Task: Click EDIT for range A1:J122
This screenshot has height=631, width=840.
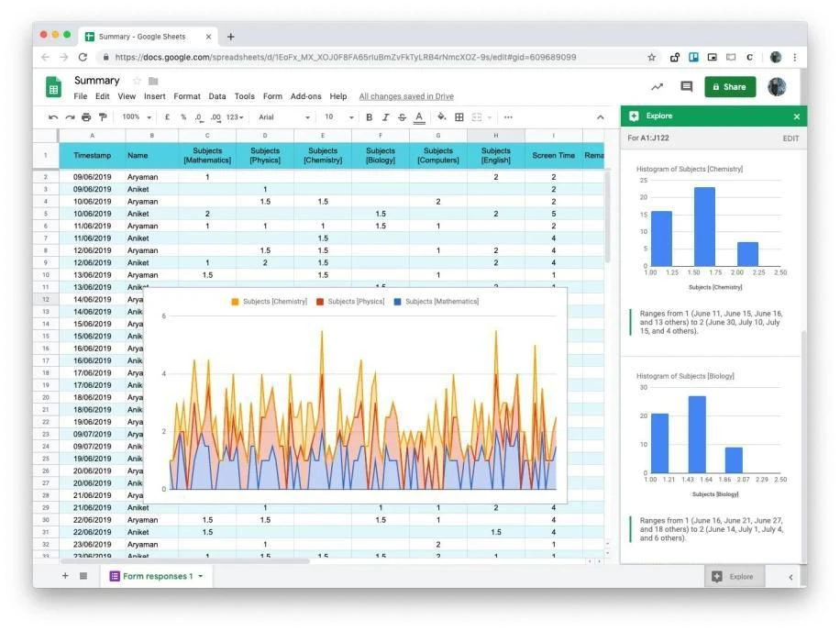Action: point(790,138)
